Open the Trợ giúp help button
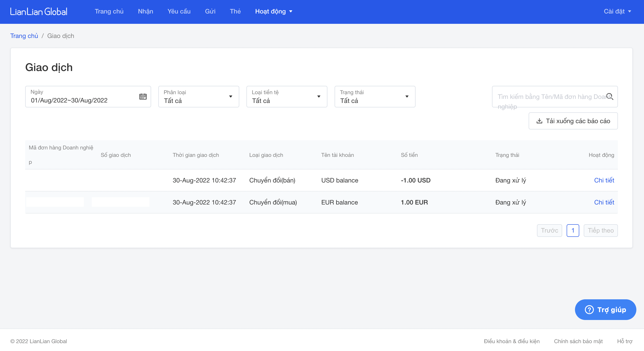Image resolution: width=644 pixels, height=351 pixels. pyautogui.click(x=605, y=309)
